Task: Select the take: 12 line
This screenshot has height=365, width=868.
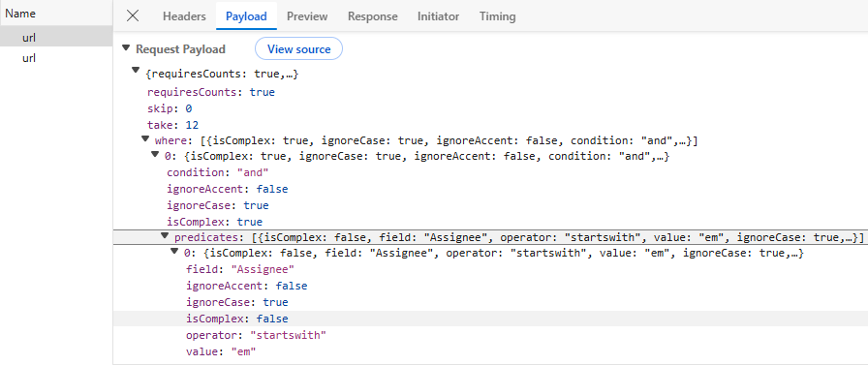Action: coord(172,125)
